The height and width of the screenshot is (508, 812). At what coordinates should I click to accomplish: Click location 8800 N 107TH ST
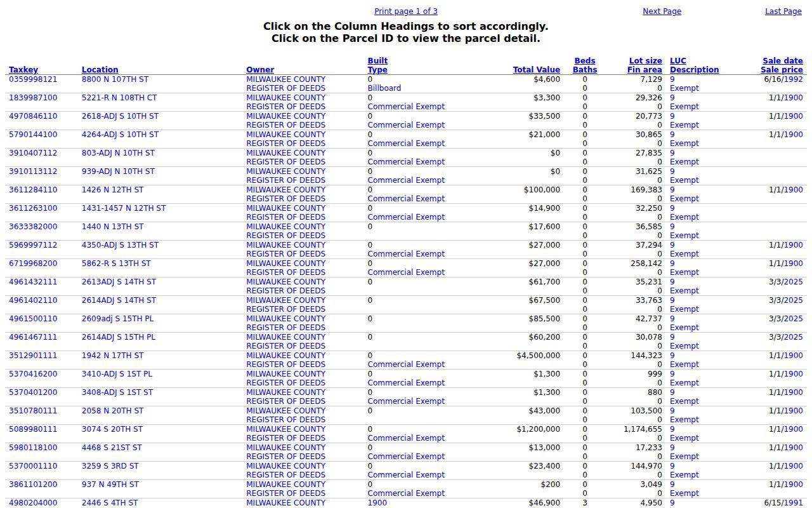(x=115, y=79)
